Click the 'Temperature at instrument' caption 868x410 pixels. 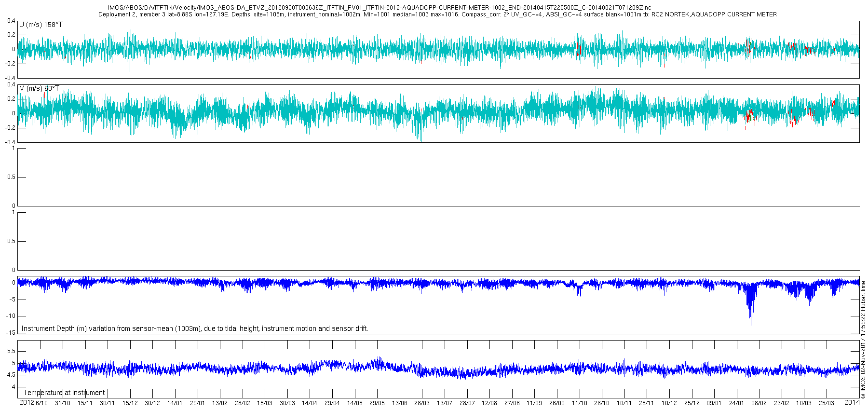[64, 393]
